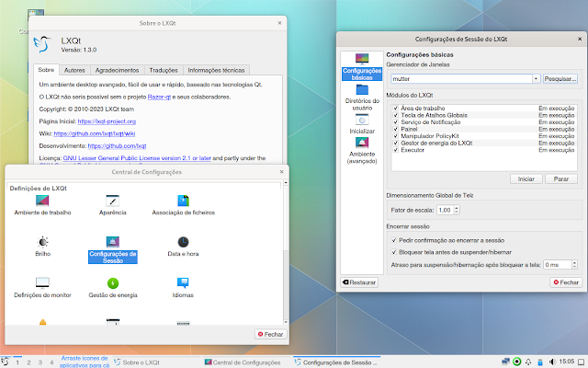Activate Sobre o LXQt taskbar entry
Image resolution: width=588 pixels, height=368 pixels.
(156, 362)
